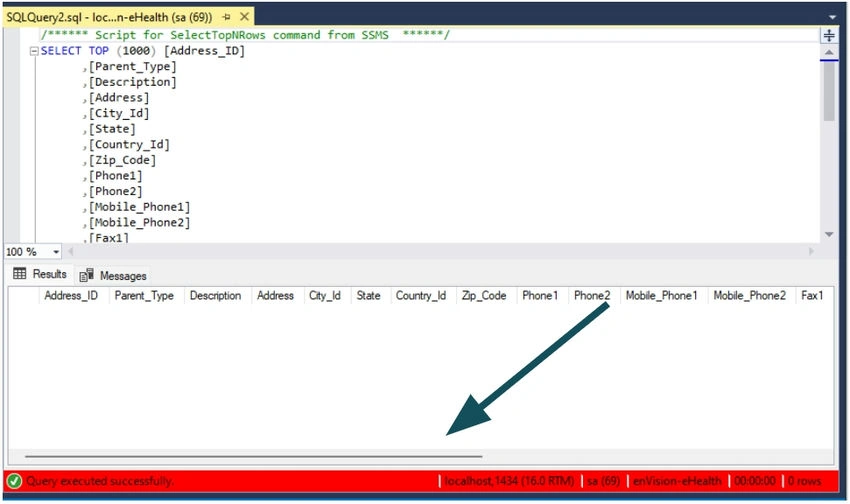
Task: Open the document tabs overflow dropdown arrow
Action: [833, 18]
